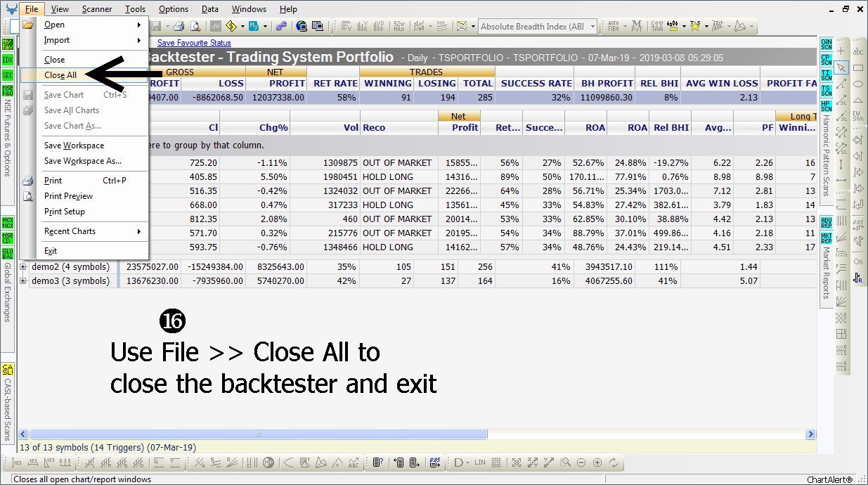This screenshot has height=485, width=868.
Task: Open the CASL-based Scans side tab
Action: 8,410
